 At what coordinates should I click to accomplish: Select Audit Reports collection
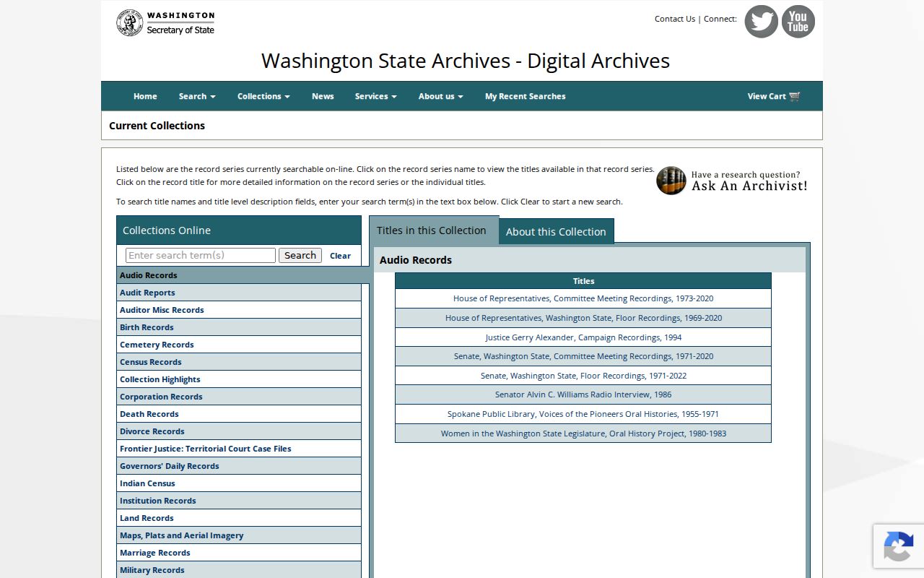click(239, 293)
